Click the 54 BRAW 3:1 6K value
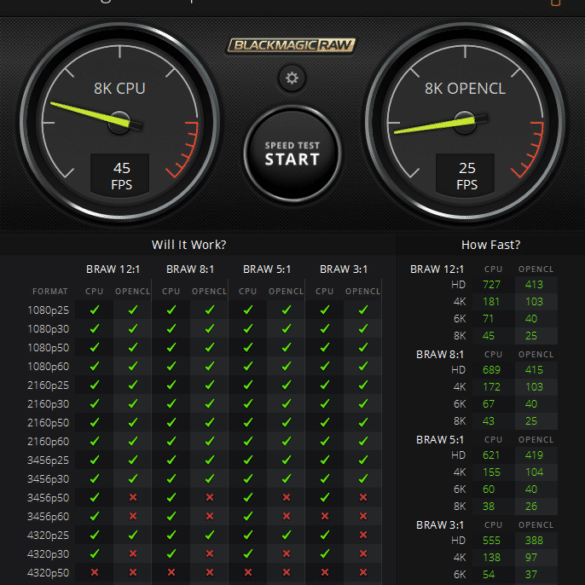Viewport: 585px width, 585px height. tap(488, 575)
